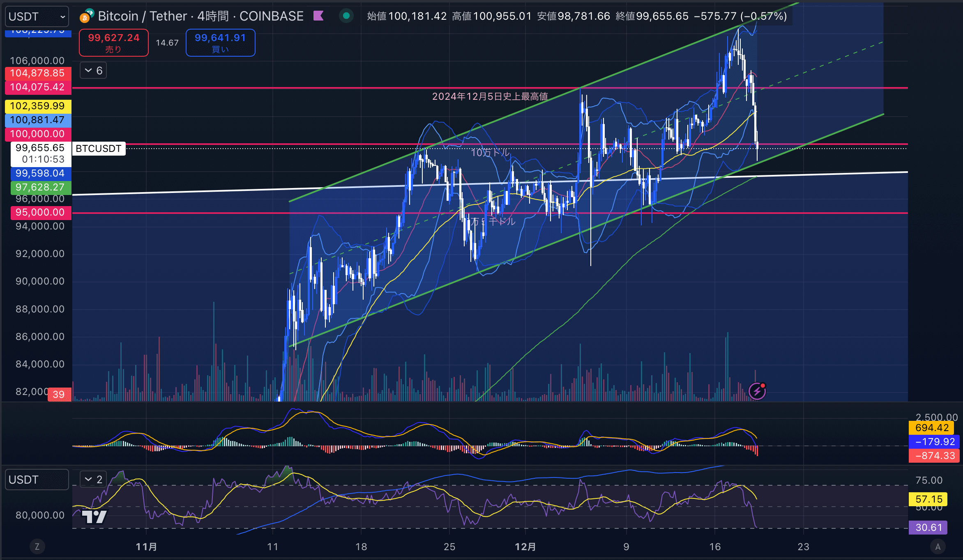Select the yellow 102,359.99 price label
The height and width of the screenshot is (560, 963).
click(x=38, y=106)
